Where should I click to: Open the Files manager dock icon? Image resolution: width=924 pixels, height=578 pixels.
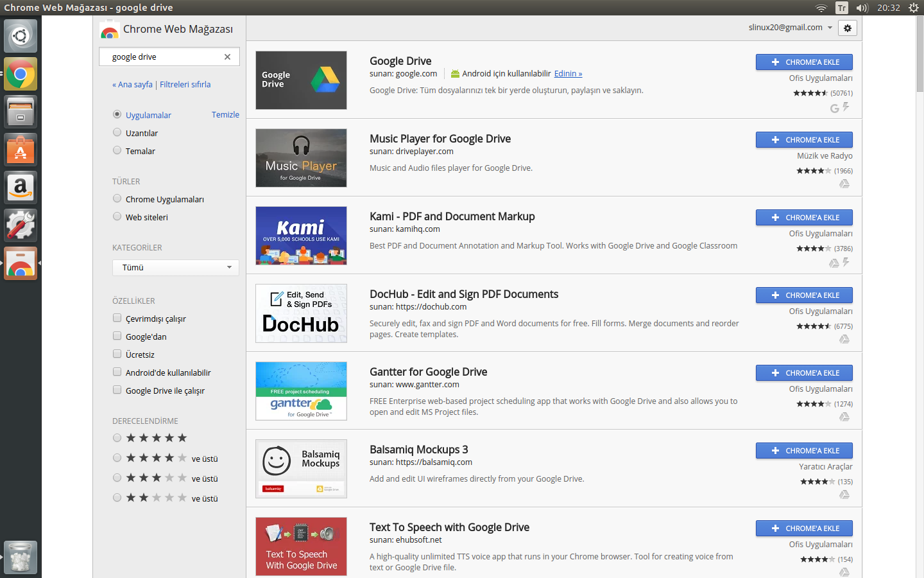click(x=21, y=112)
